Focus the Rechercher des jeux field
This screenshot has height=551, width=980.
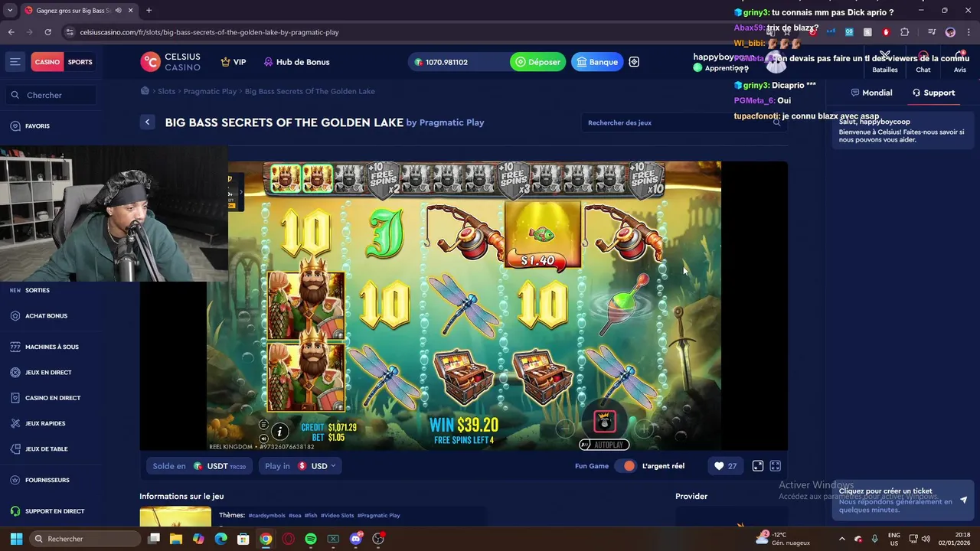684,122
